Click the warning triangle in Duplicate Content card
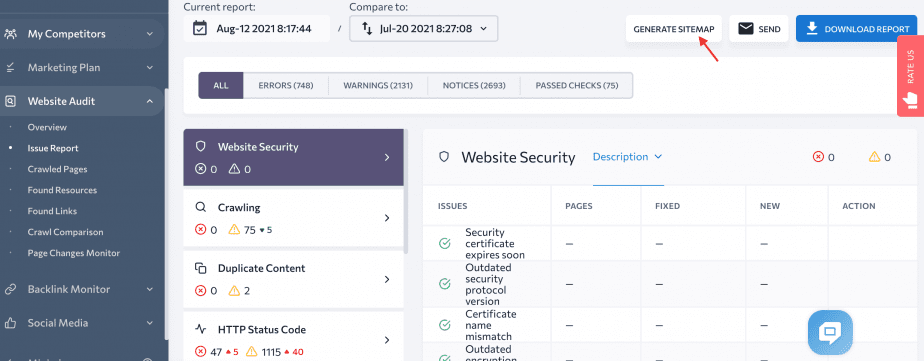This screenshot has height=361, width=924. click(x=235, y=290)
